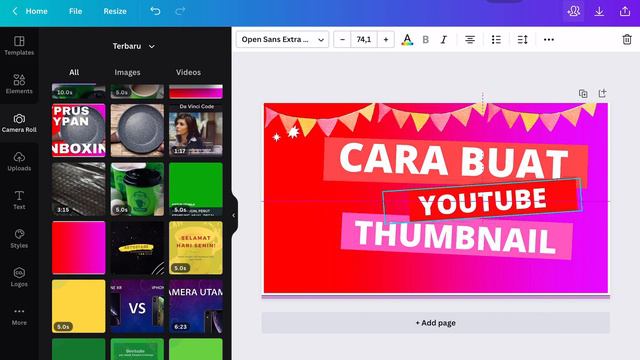Viewport: 640px width, 360px height.
Task: Select the green coffee cup video thumbnail
Action: (137, 189)
